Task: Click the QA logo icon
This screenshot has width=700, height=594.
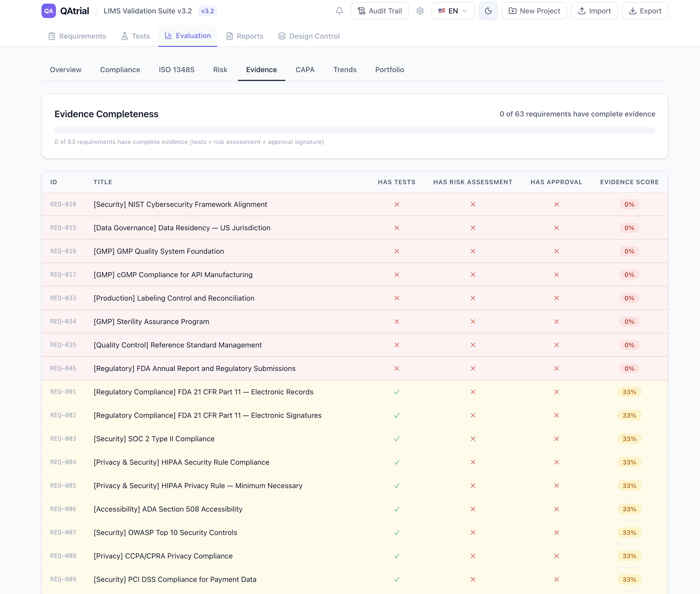Action: click(x=48, y=11)
